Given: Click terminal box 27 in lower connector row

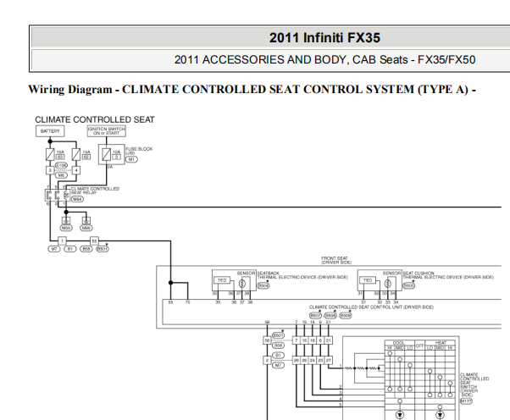Looking at the screenshot, I should pyautogui.click(x=329, y=360).
